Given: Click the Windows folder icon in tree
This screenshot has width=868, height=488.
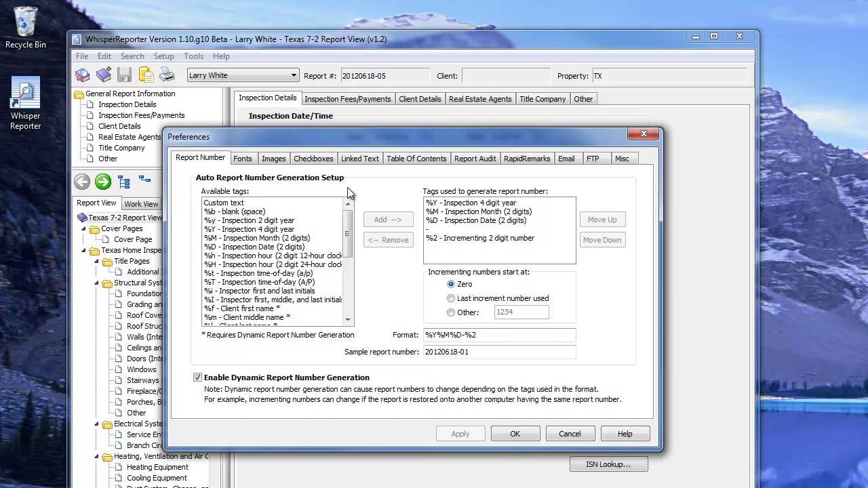Looking at the screenshot, I should (119, 370).
